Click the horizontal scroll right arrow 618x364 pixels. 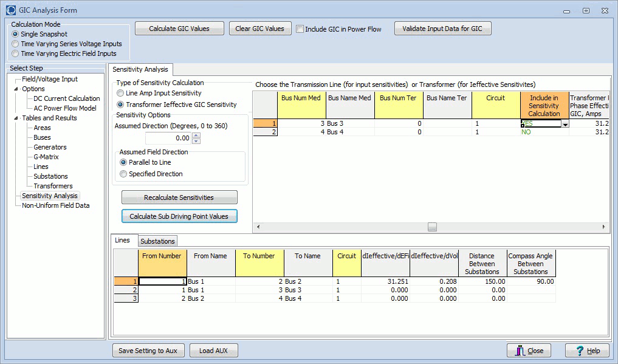click(x=604, y=227)
